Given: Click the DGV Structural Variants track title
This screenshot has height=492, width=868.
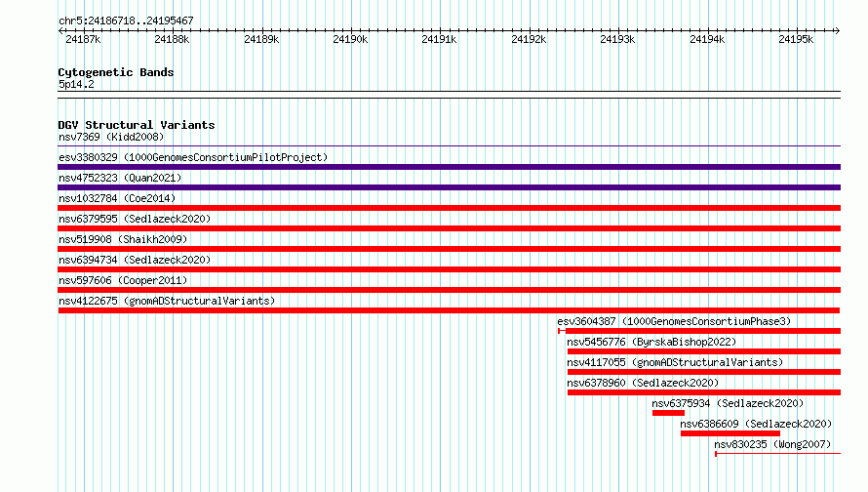Looking at the screenshot, I should (x=137, y=125).
